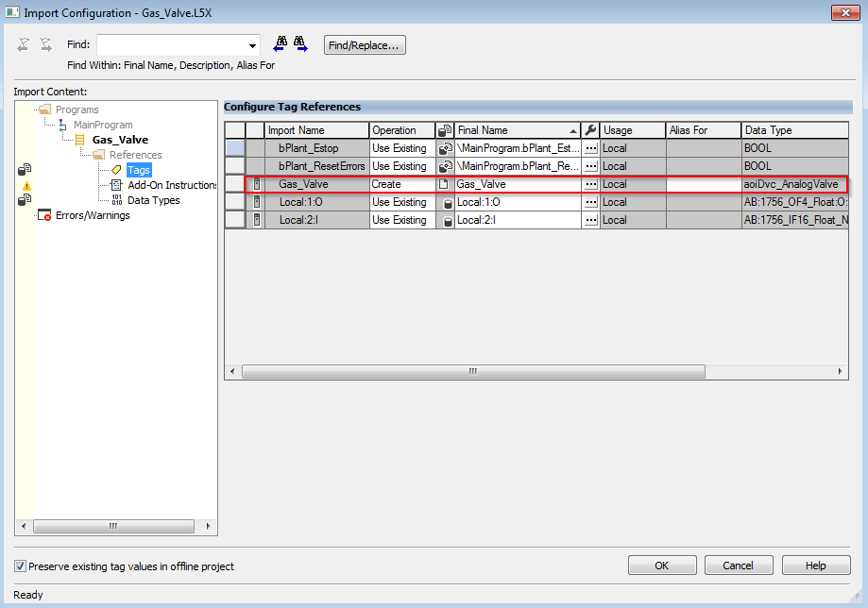Viewport: 868px width, 608px height.
Task: Click the module icon left of Gas_Valve import name
Action: 256,184
